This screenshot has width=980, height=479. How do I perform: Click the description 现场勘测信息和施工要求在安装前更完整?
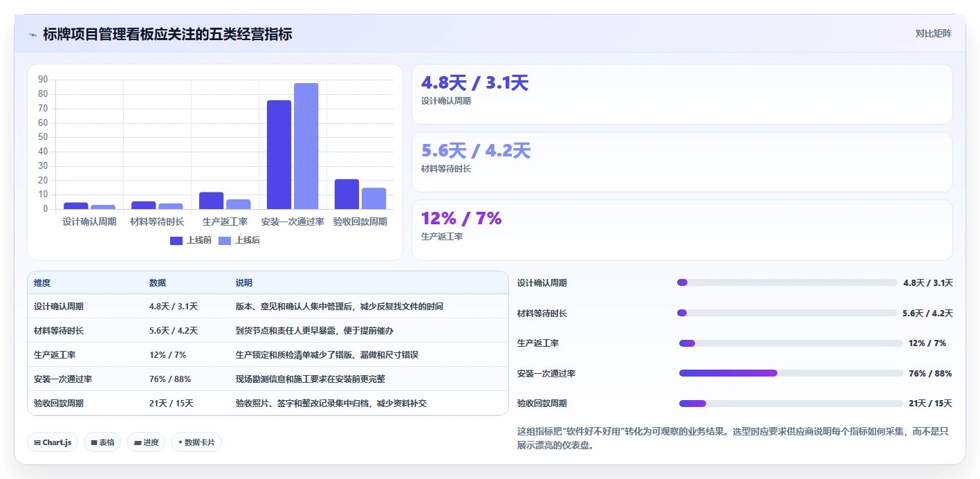pos(311,379)
